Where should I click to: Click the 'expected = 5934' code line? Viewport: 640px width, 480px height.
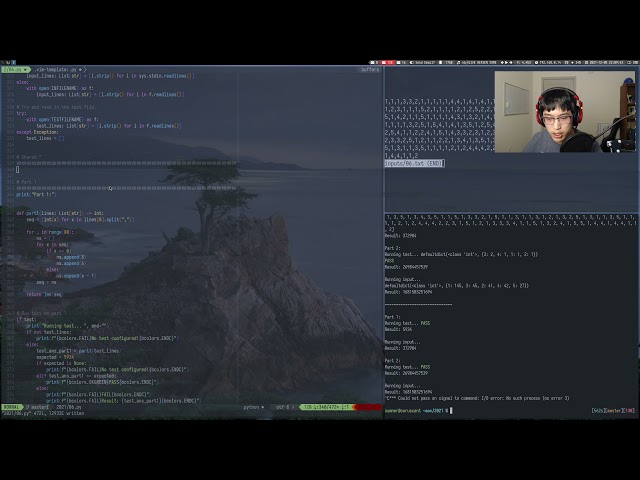coord(55,357)
